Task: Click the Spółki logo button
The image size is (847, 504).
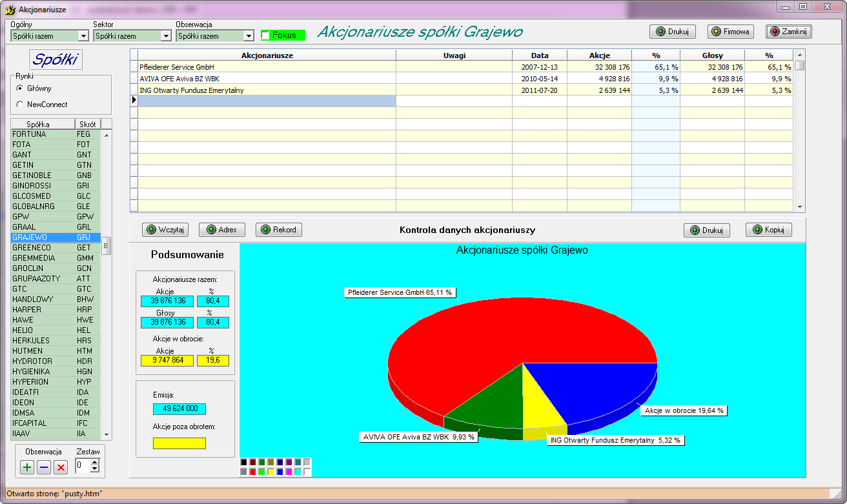Action: 56,60
